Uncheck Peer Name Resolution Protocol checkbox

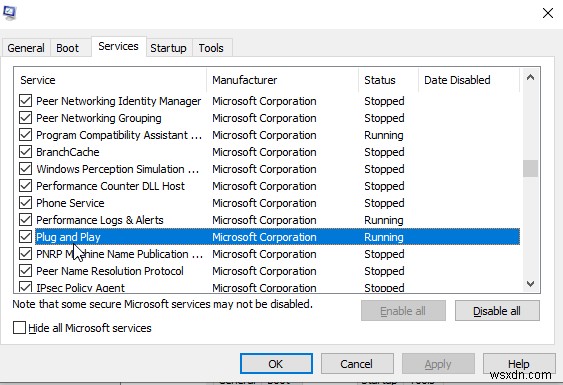pos(25,271)
